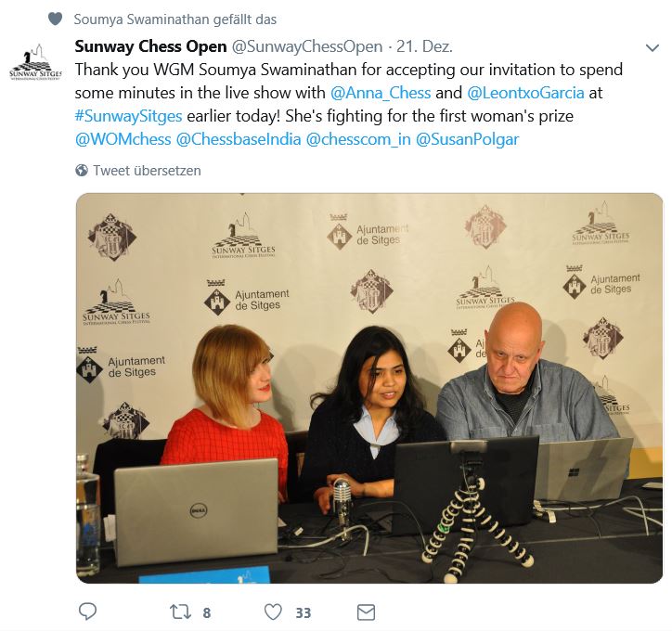Open the @SunwayChessOpen handle
The image size is (672, 631).
click(307, 46)
